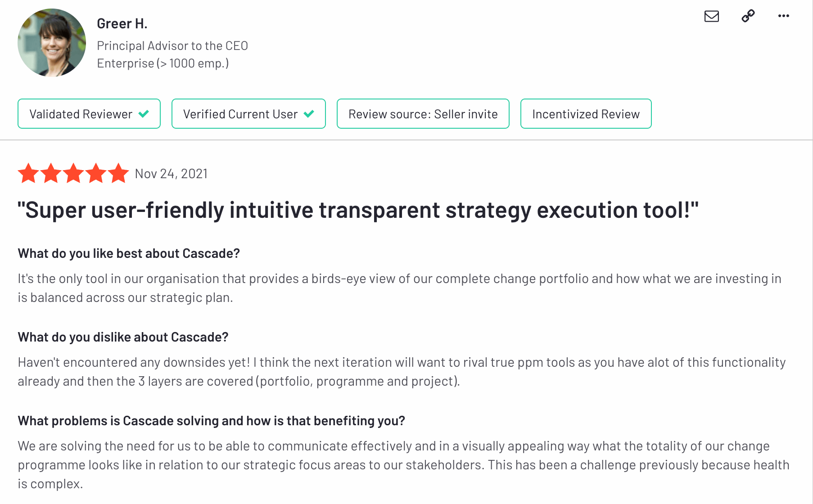Click the reviewer's profile photo
This screenshot has width=813, height=504.
pyautogui.click(x=52, y=43)
